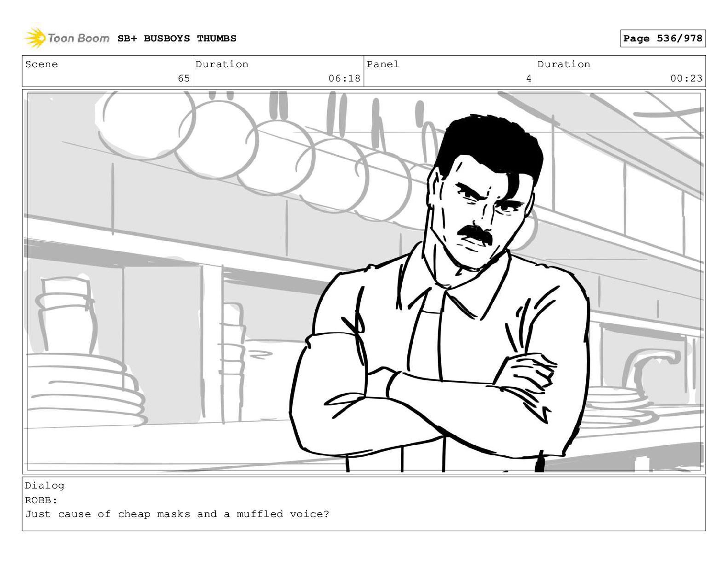The height and width of the screenshot is (564, 728).
Task: Click the dialog line about cheap masks
Action: [x=177, y=514]
